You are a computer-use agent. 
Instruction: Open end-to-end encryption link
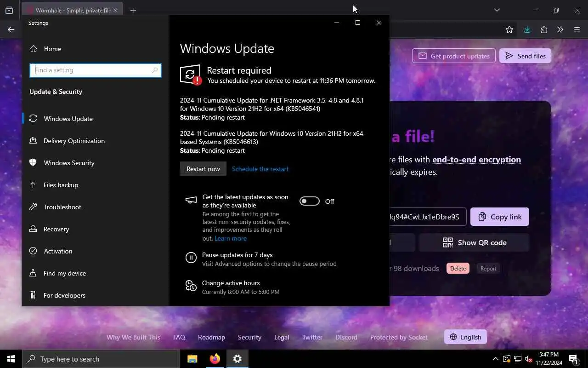pos(476,160)
